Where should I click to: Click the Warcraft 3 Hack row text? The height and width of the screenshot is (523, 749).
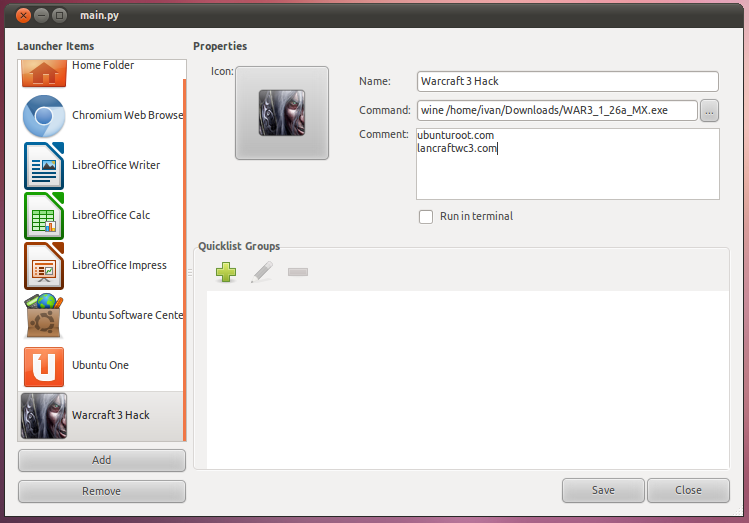(x=111, y=415)
